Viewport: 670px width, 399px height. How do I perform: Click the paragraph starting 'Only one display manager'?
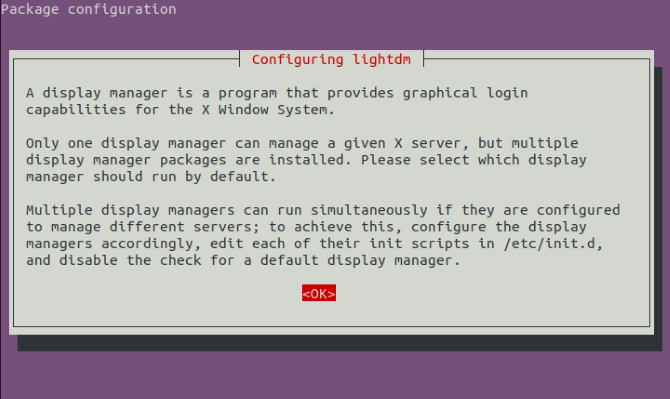pos(306,160)
